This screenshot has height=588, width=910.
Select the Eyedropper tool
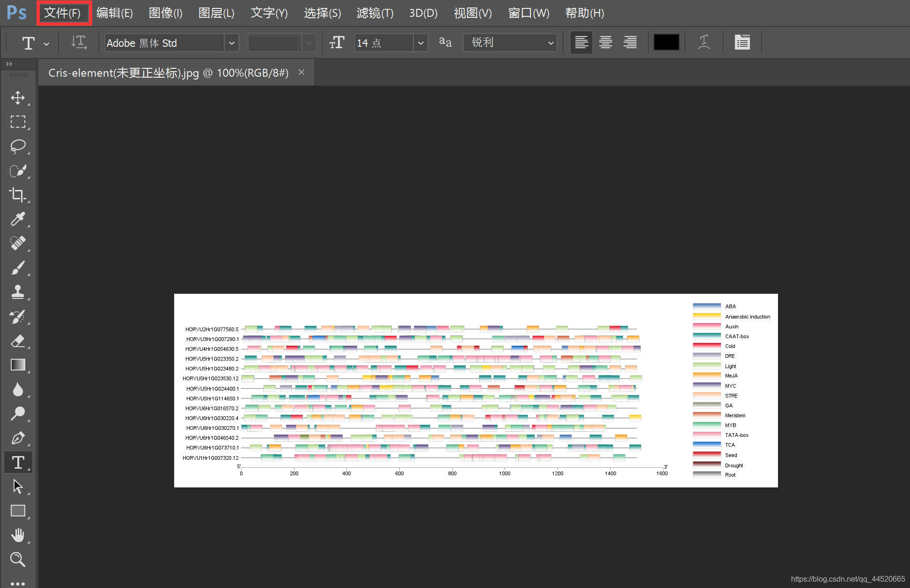click(18, 219)
